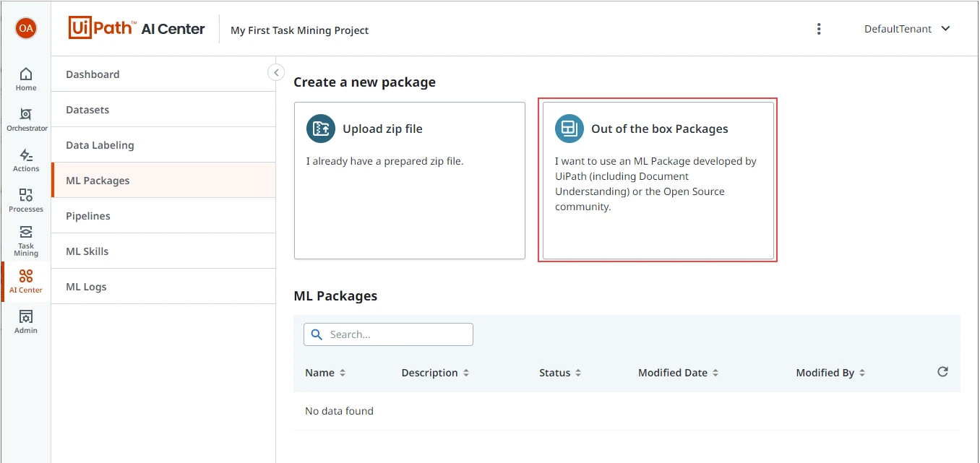Viewport: 980px width, 463px height.
Task: Open Task Mining from the left rail
Action: point(26,241)
